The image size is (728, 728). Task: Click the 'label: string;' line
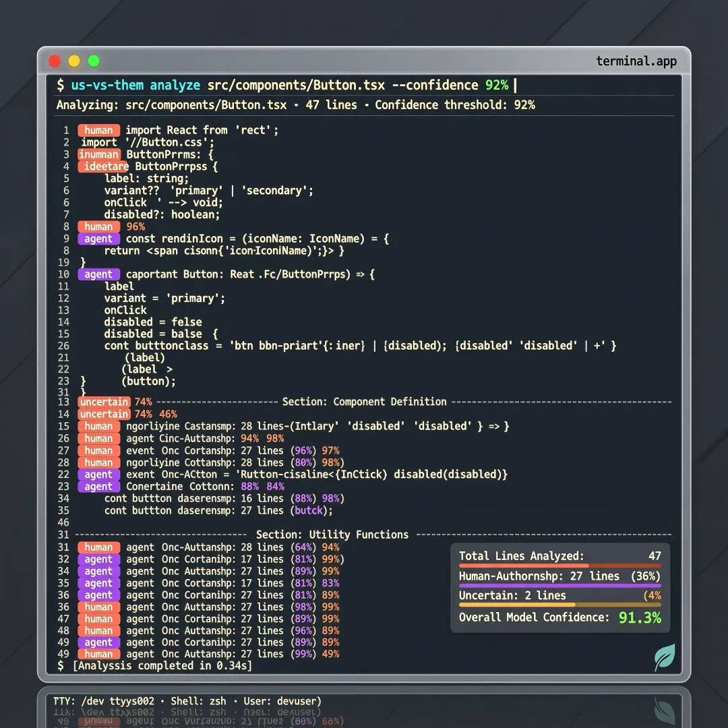point(147,179)
